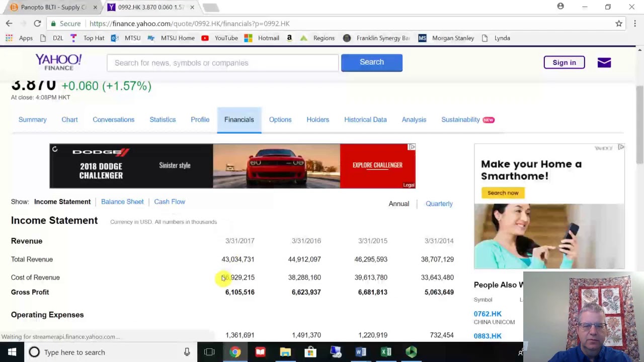Click the Yahoo Finance logo
This screenshot has width=644, height=362.
pos(58,62)
